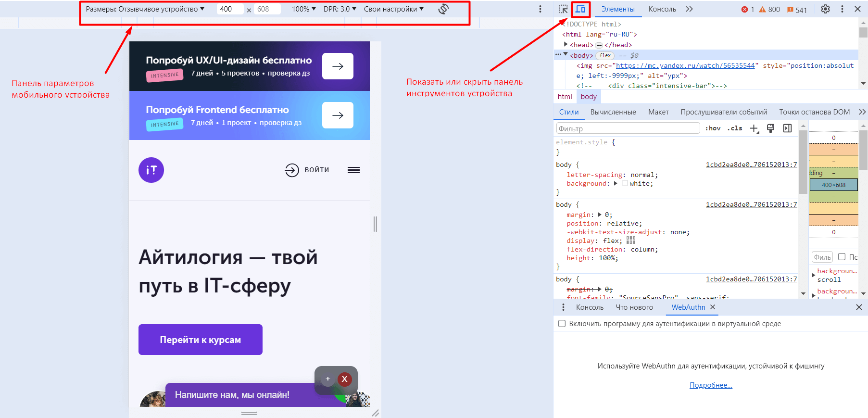Toggle the device toolbar icon
This screenshot has width=868, height=418.
pos(581,9)
